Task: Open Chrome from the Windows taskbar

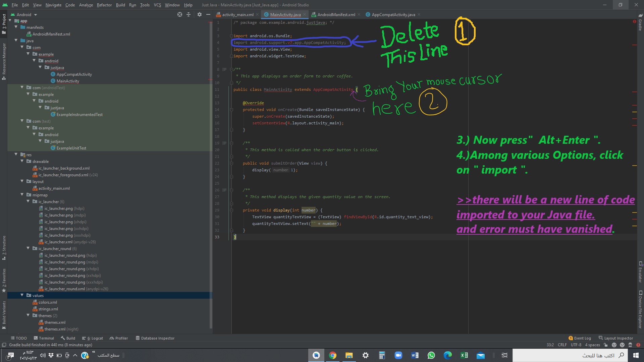Action: click(x=332, y=355)
